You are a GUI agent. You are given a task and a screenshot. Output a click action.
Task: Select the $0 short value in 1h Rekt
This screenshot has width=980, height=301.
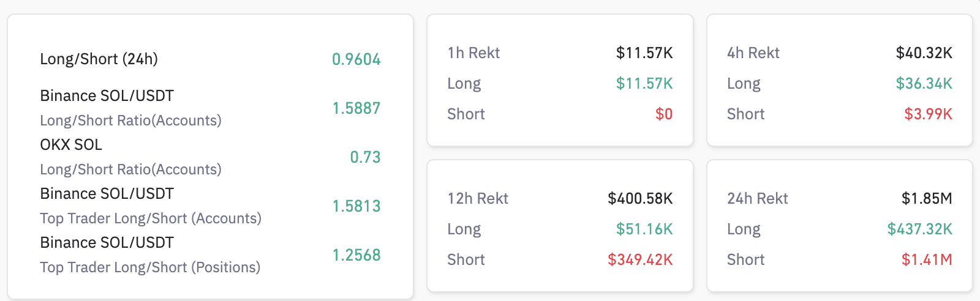pos(663,114)
